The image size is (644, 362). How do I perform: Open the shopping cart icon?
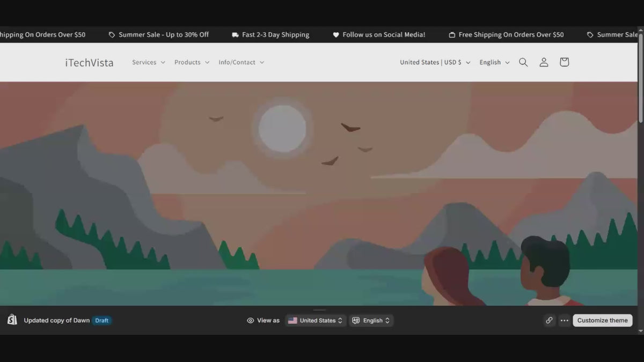pyautogui.click(x=564, y=62)
